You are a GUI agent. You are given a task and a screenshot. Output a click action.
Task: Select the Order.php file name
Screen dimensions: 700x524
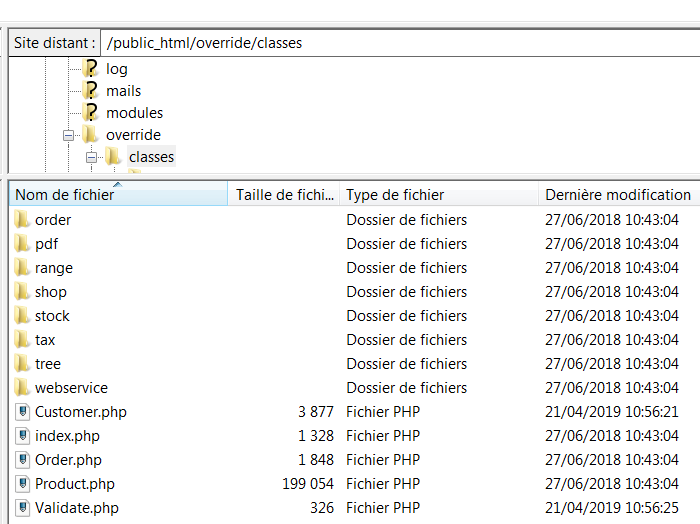pyautogui.click(x=68, y=460)
